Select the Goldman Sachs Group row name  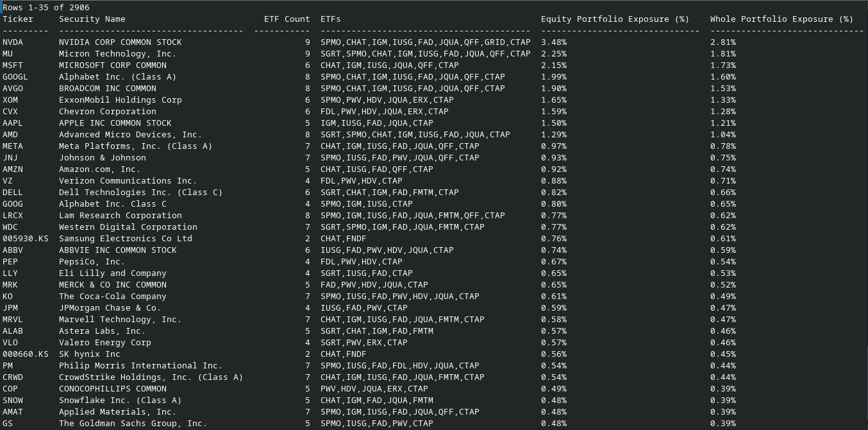click(133, 424)
